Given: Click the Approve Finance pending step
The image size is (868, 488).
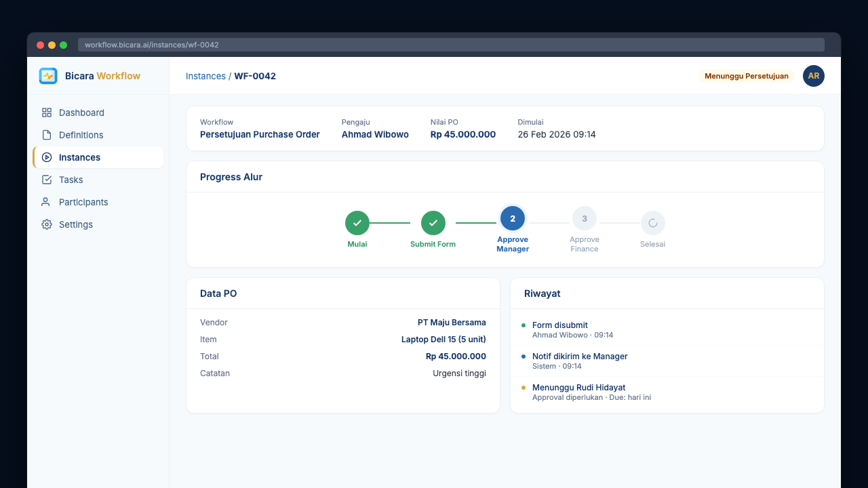Looking at the screenshot, I should [x=585, y=218].
